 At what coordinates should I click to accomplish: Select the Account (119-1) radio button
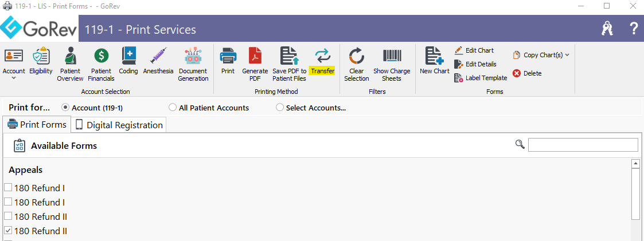click(x=65, y=108)
